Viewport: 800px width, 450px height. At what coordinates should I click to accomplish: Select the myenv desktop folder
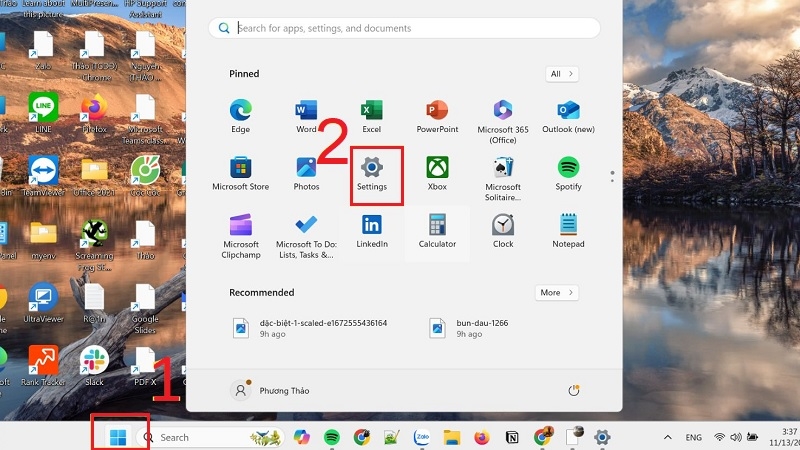(43, 240)
